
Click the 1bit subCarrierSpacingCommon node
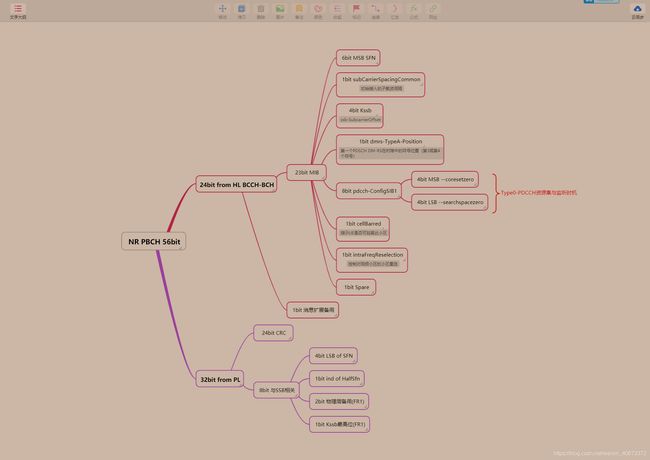(381, 85)
